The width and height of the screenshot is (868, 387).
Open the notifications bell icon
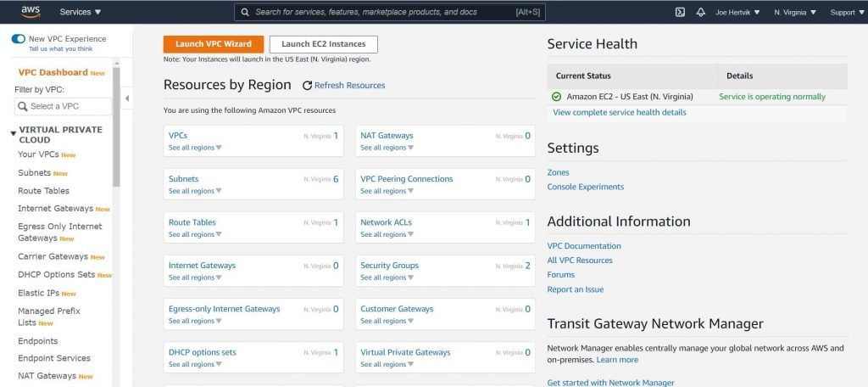click(701, 12)
